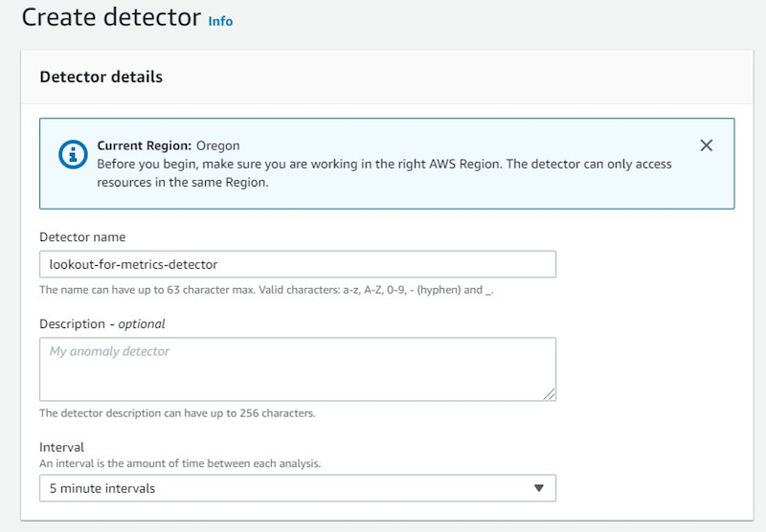Click the 'Create detector' page heading
766x532 pixels.
point(111,17)
